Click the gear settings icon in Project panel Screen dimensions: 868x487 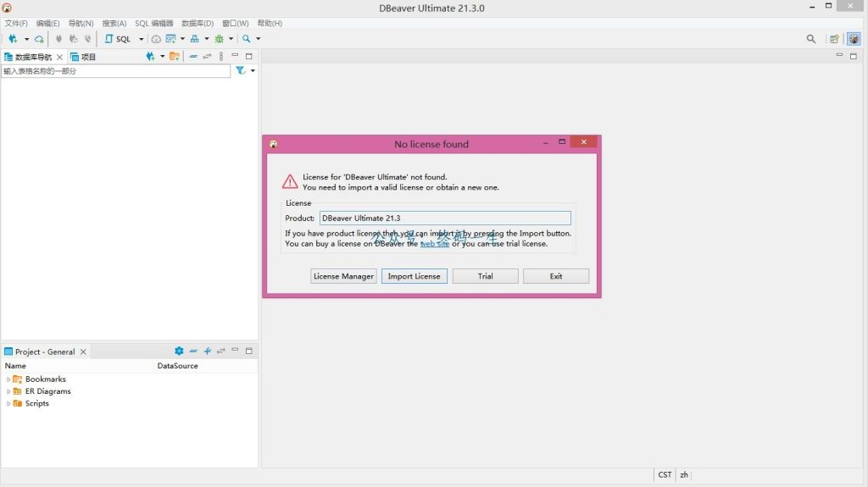click(x=179, y=351)
